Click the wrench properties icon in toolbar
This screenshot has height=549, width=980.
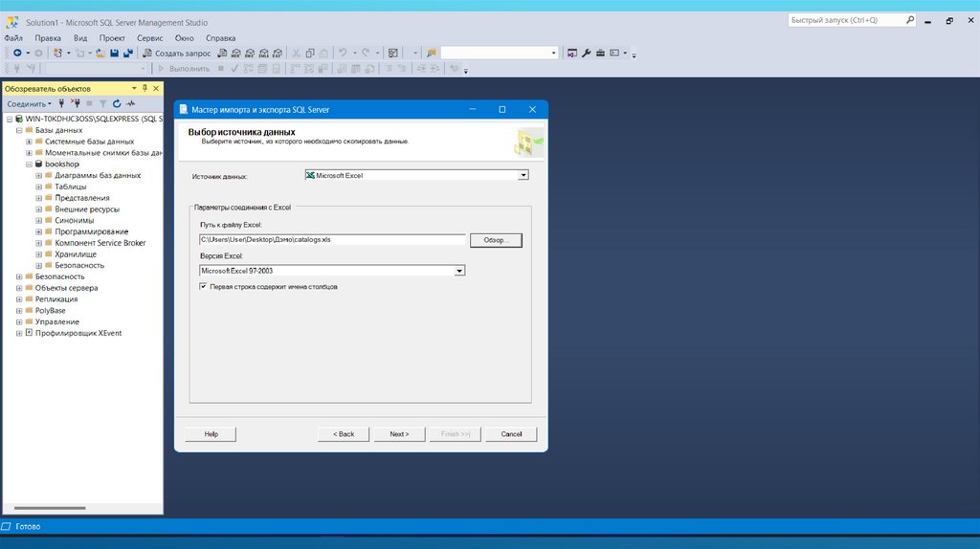click(587, 54)
